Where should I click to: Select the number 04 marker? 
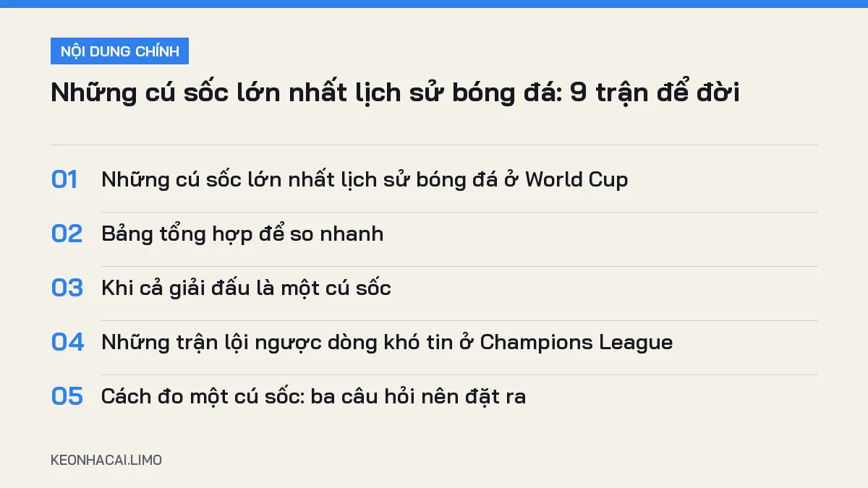(67, 342)
